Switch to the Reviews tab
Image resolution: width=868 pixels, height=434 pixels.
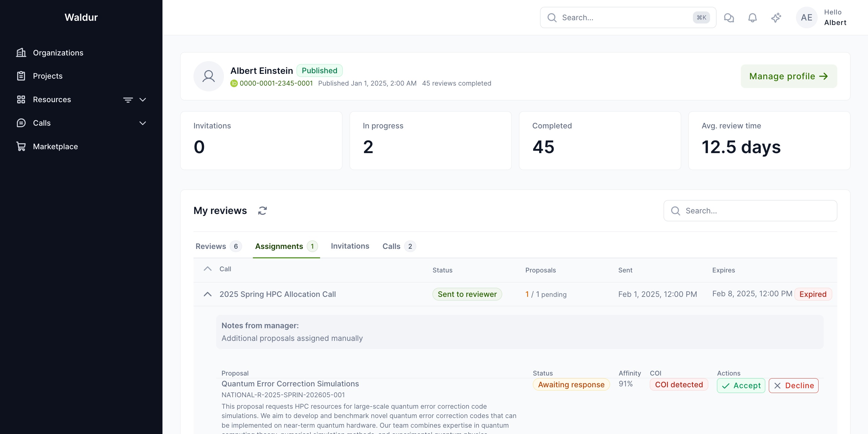(218, 246)
